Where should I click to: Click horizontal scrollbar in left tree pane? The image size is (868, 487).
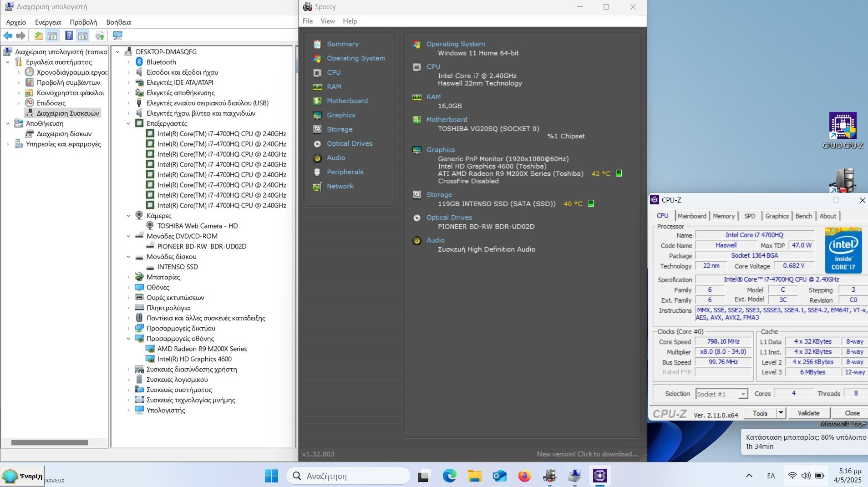(x=49, y=442)
